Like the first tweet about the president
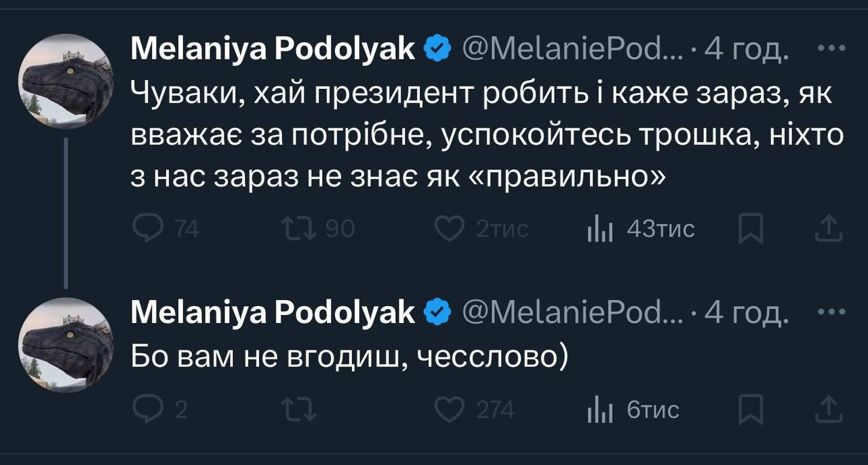The image size is (868, 465). [448, 229]
